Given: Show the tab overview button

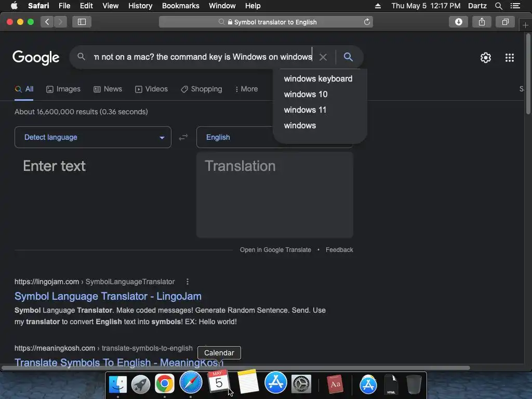Looking at the screenshot, I should pyautogui.click(x=505, y=22).
